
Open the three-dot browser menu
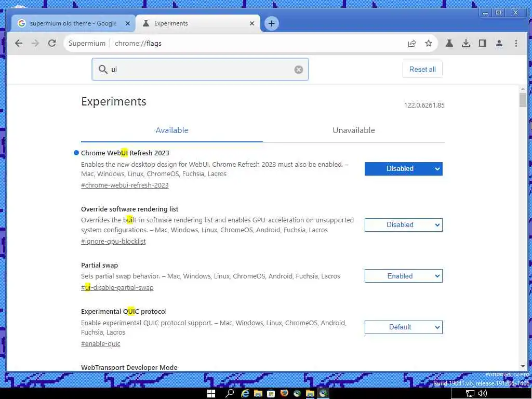click(x=516, y=44)
